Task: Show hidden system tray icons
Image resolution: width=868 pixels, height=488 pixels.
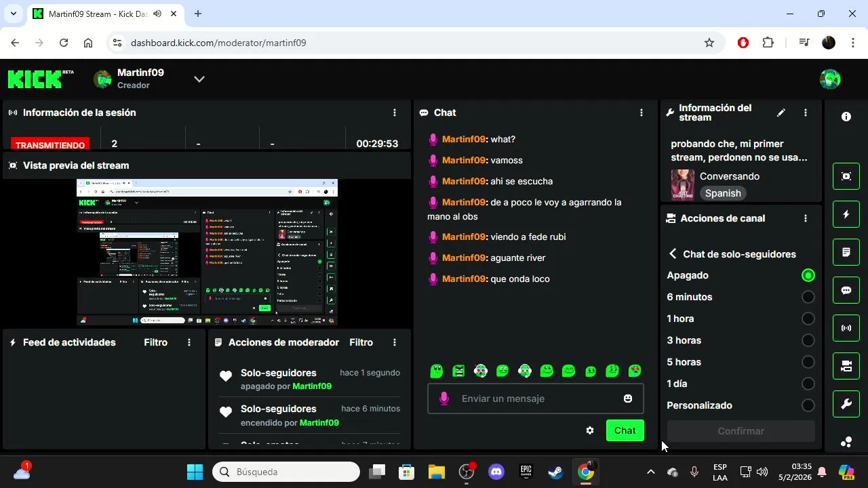Action: (650, 472)
